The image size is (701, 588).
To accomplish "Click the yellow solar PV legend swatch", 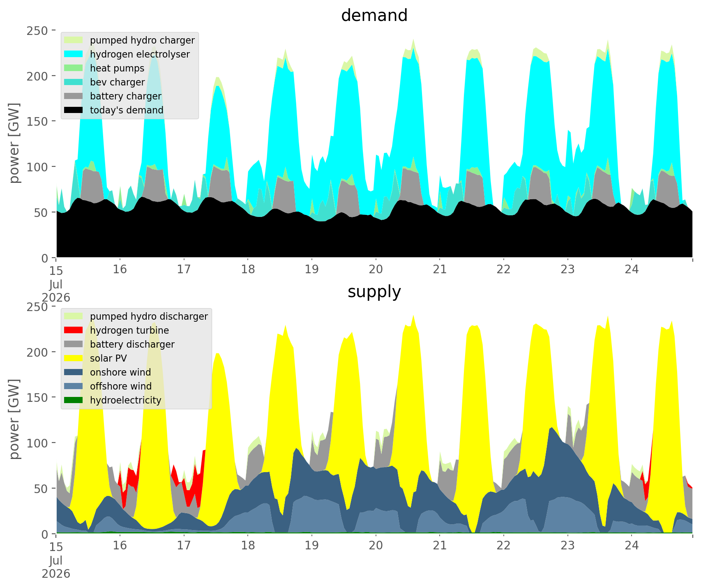I will 74,358.
